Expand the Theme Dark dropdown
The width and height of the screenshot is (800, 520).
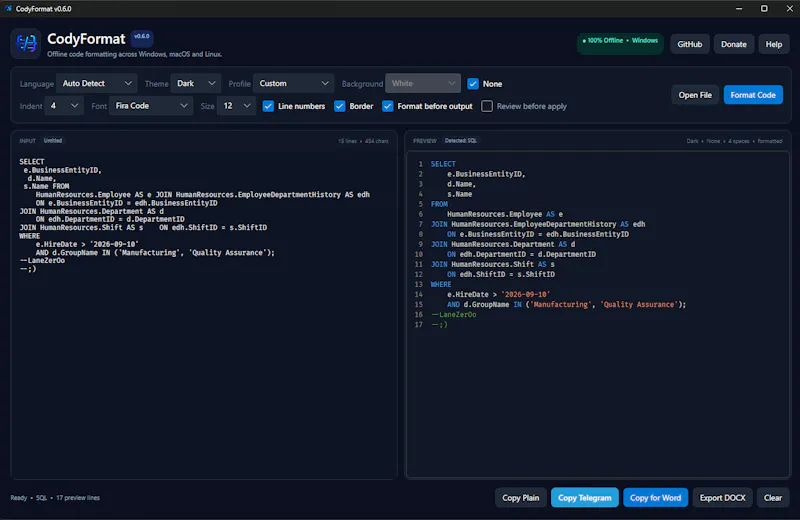pos(196,83)
